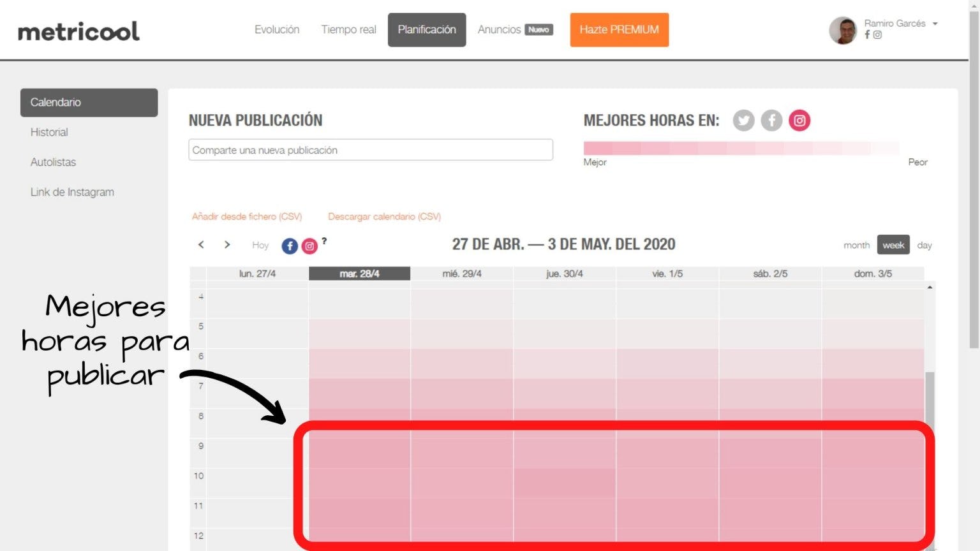The height and width of the screenshot is (551, 980).
Task: Click the mar. 28/4 column header
Action: 360,274
